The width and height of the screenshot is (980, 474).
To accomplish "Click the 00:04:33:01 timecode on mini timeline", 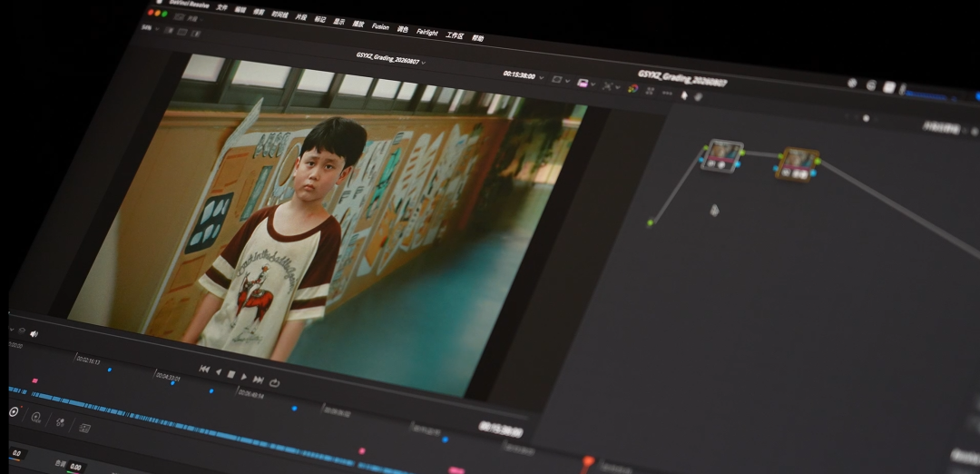I will point(168,377).
